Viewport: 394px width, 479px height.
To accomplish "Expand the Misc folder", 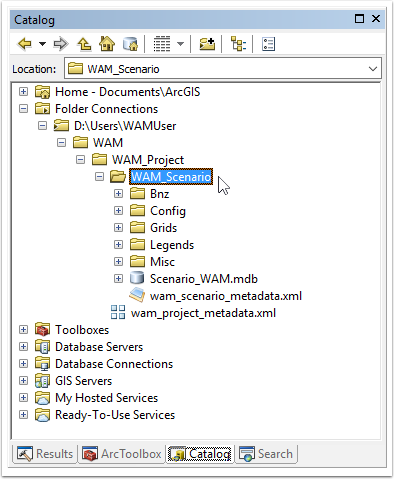I will click(x=118, y=262).
